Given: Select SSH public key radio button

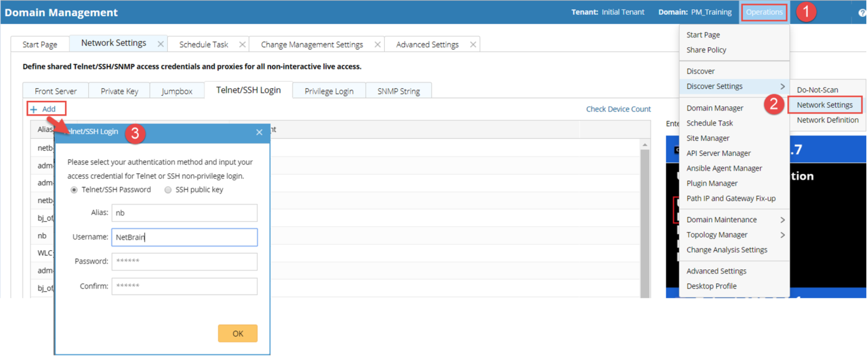Looking at the screenshot, I should click(x=168, y=190).
